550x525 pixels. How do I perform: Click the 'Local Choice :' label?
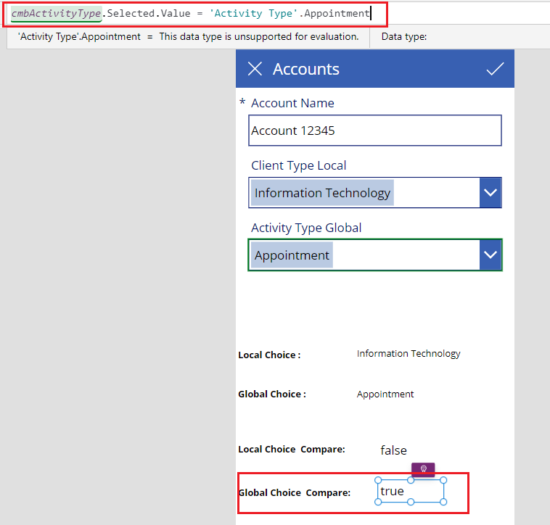(x=269, y=355)
